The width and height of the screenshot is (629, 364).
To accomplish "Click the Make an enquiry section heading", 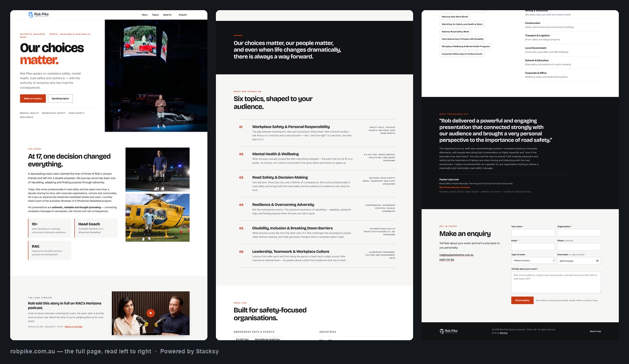I will coord(465,234).
